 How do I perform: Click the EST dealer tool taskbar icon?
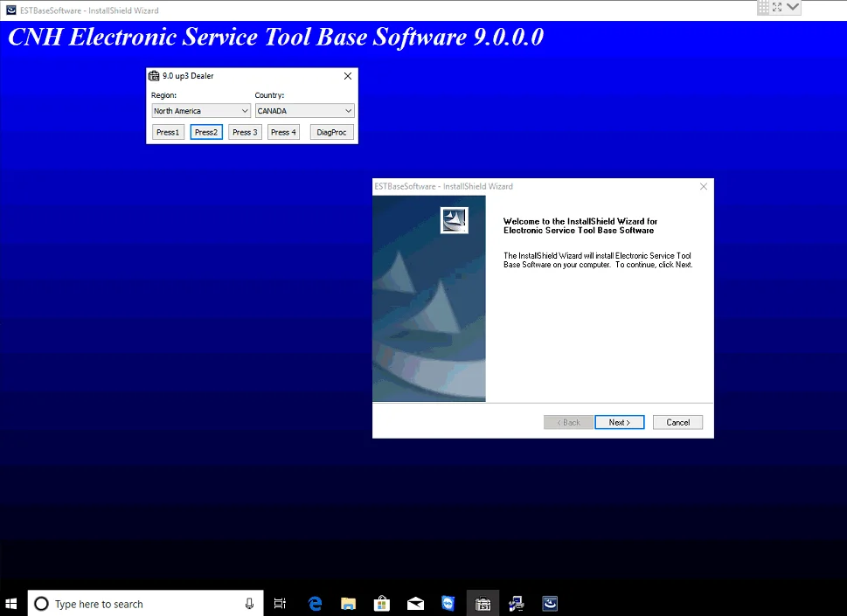(483, 604)
